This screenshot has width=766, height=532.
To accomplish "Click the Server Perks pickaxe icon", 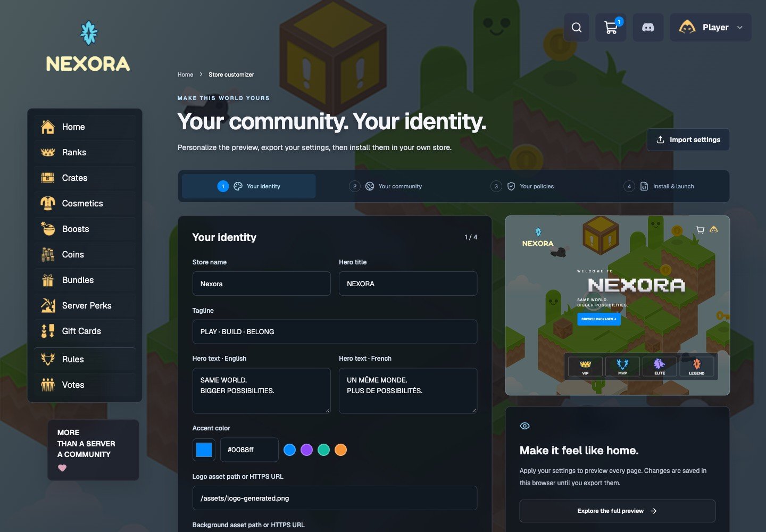I will pyautogui.click(x=48, y=305).
